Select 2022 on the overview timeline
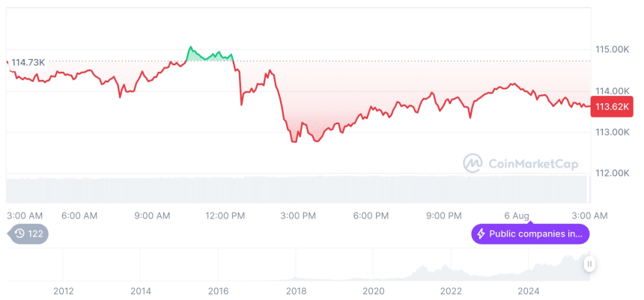 click(x=451, y=290)
